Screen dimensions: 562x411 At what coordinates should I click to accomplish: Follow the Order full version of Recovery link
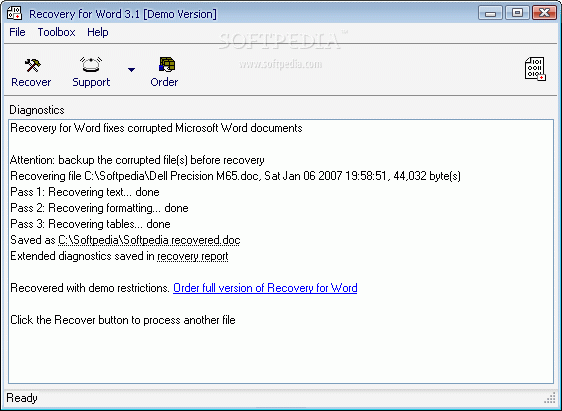pyautogui.click(x=265, y=288)
